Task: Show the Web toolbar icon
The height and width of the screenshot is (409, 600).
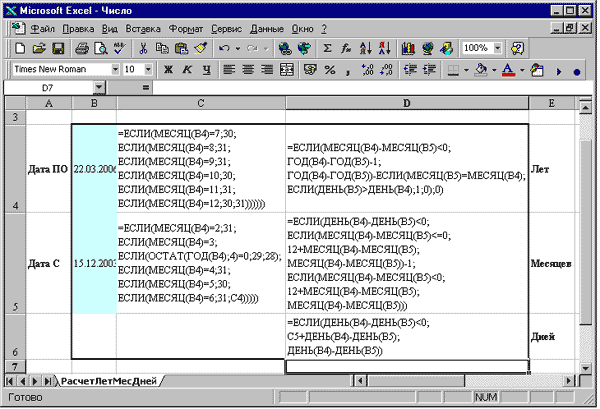Action: pos(304,49)
